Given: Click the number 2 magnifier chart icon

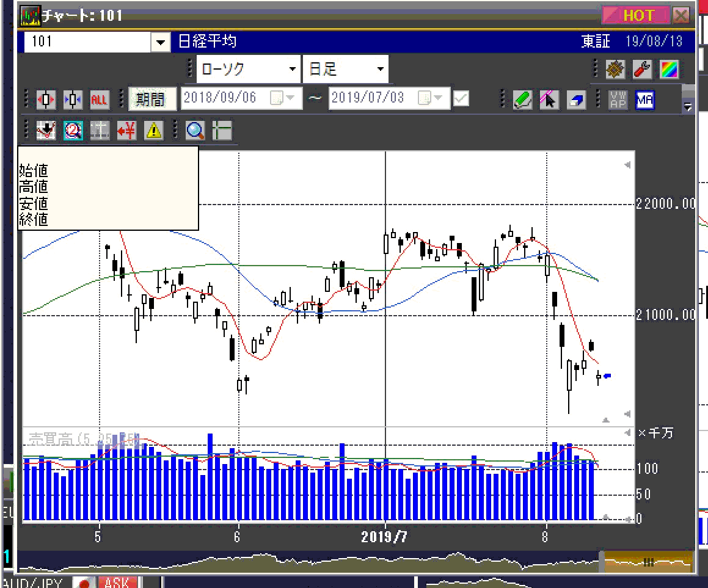Looking at the screenshot, I should point(73,131).
